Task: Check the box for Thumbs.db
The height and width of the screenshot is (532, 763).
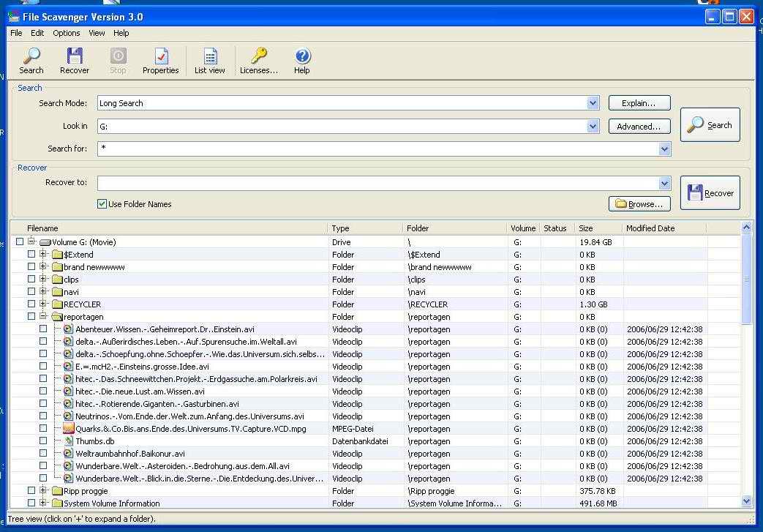Action: pos(43,441)
